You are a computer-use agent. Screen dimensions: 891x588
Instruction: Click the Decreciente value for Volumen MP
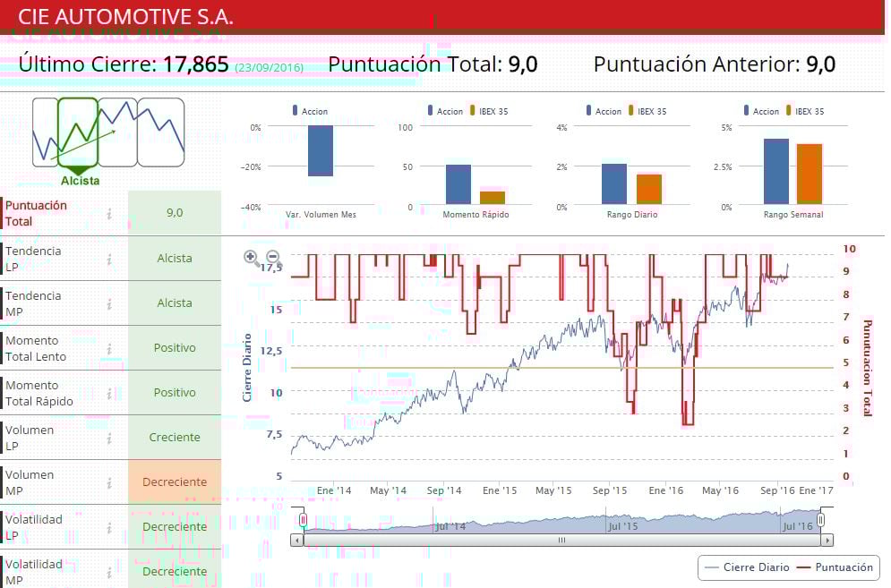pyautogui.click(x=175, y=481)
